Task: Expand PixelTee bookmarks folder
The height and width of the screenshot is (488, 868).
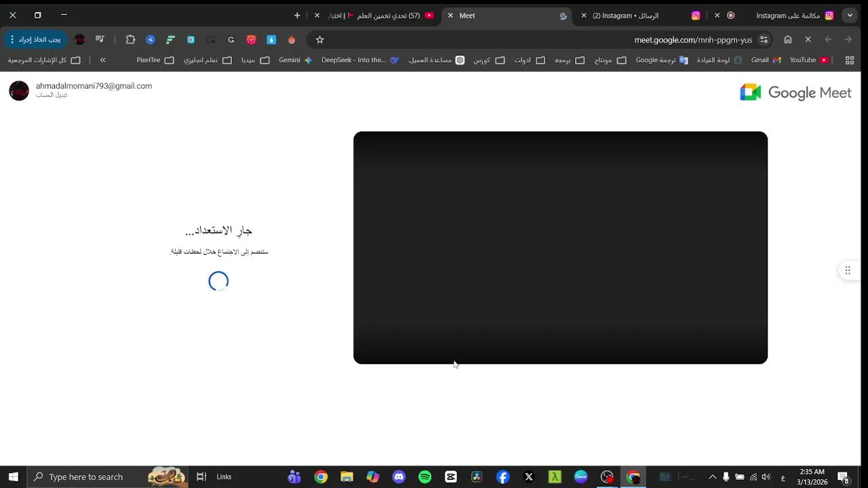Action: [x=155, y=60]
